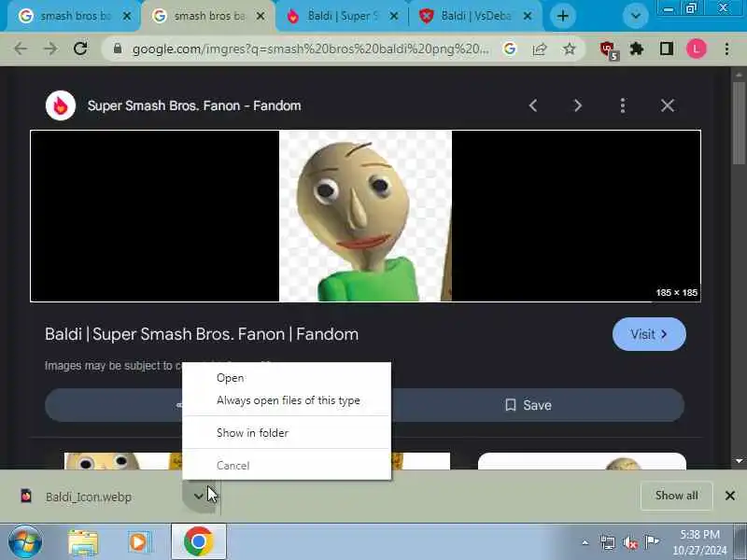Screen dimensions: 747x560
Task: Click the Chrome taskbar icon
Action: 198,542
